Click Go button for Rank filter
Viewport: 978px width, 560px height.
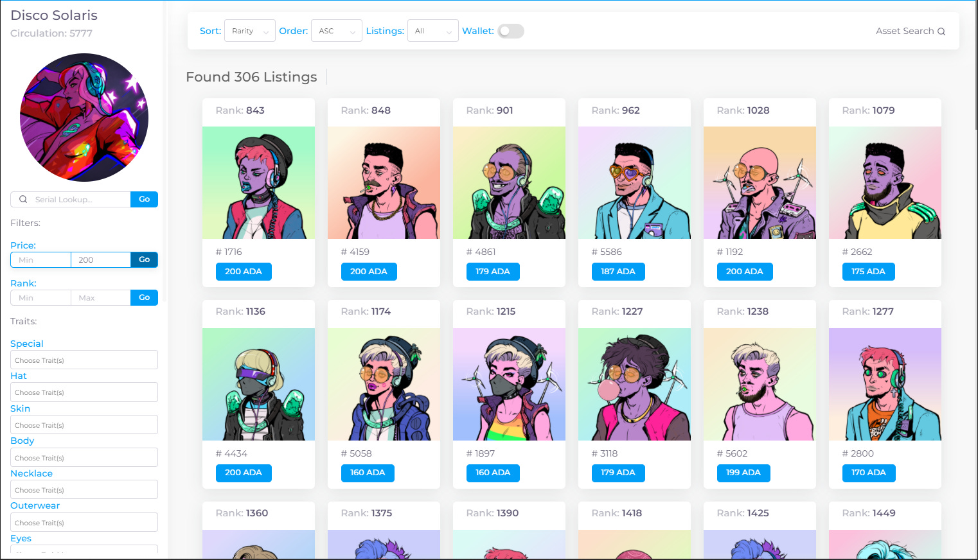tap(144, 297)
